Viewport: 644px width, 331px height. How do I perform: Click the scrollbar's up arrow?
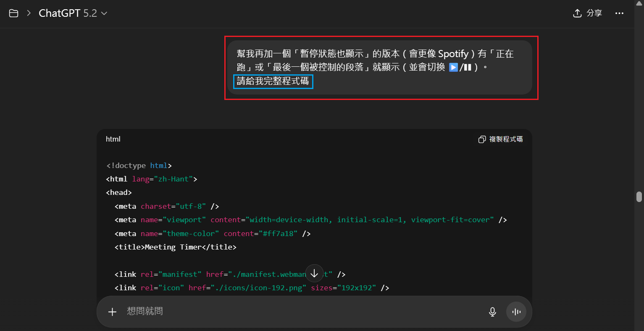(x=639, y=3)
